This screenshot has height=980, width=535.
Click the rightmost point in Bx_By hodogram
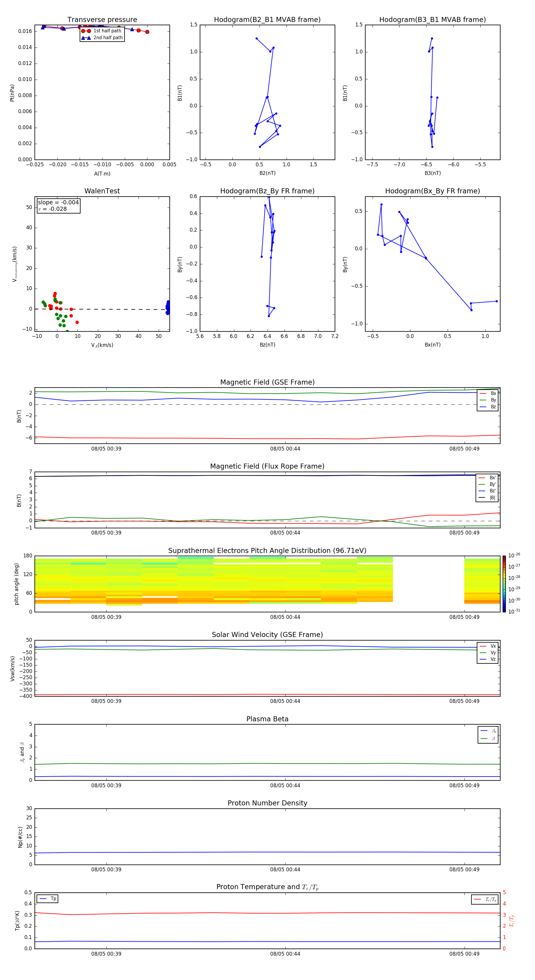497,301
